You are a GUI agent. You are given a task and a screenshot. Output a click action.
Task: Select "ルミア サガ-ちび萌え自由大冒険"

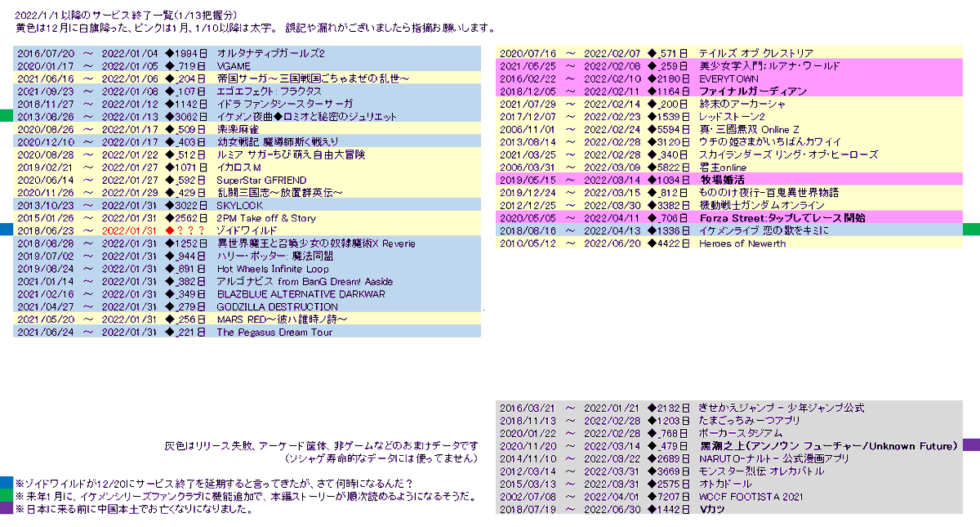pyautogui.click(x=290, y=154)
